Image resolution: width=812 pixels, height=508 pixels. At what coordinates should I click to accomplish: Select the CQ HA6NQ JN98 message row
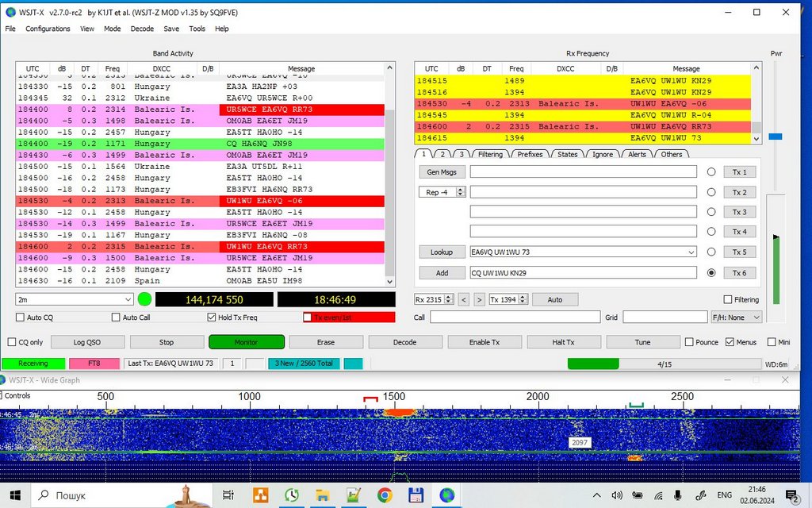point(201,144)
